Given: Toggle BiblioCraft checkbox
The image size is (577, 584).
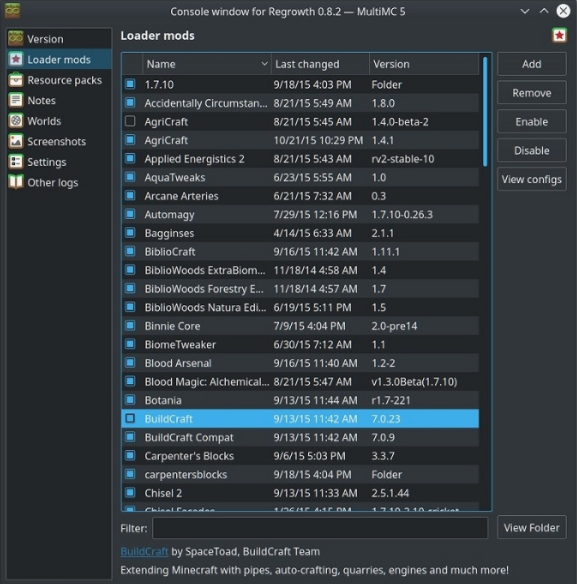Looking at the screenshot, I should (x=130, y=251).
